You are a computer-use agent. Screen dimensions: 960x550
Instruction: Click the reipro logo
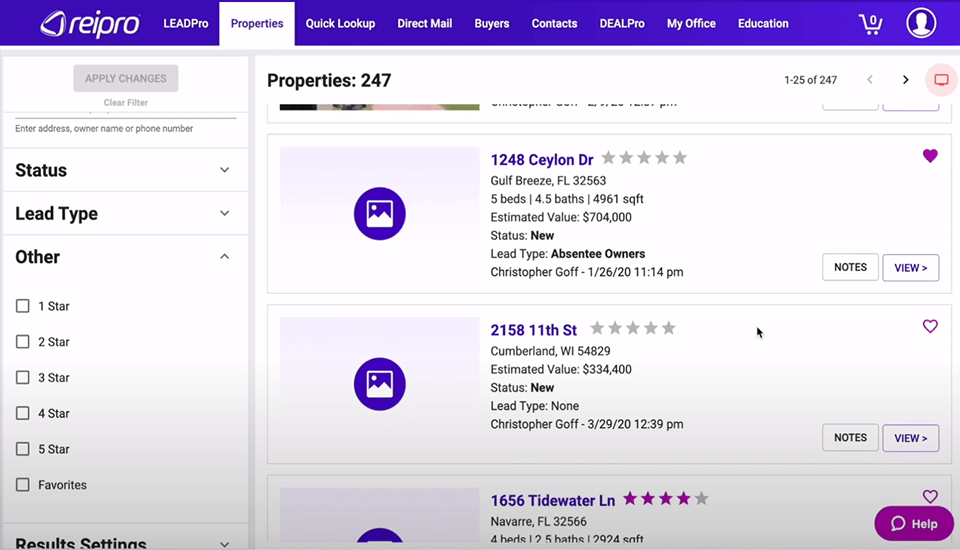[x=90, y=24]
